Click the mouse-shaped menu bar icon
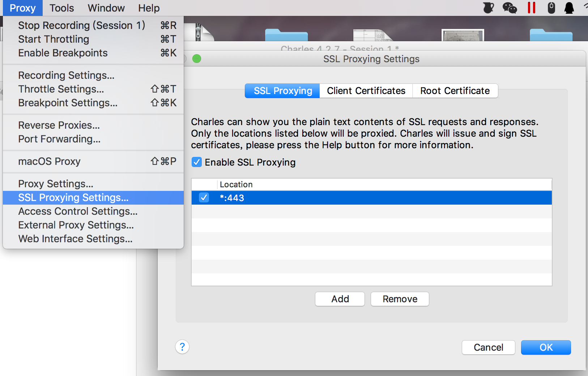The height and width of the screenshot is (376, 588). (x=551, y=8)
